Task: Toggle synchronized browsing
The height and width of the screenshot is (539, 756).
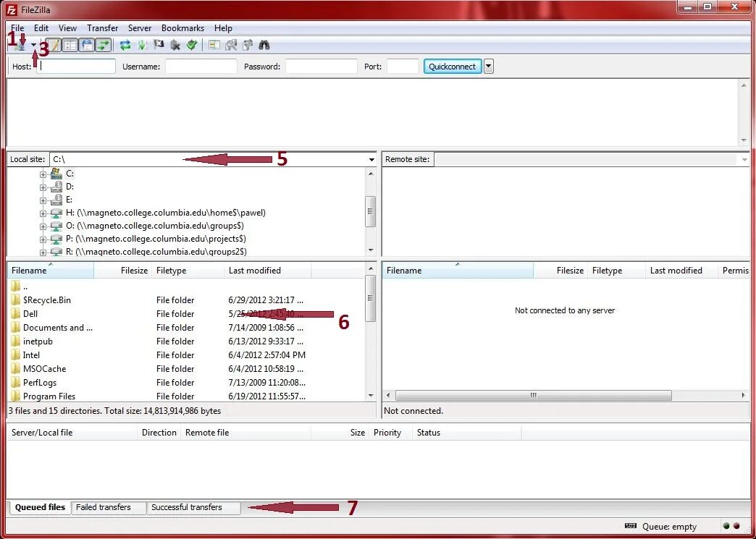Action: click(248, 46)
